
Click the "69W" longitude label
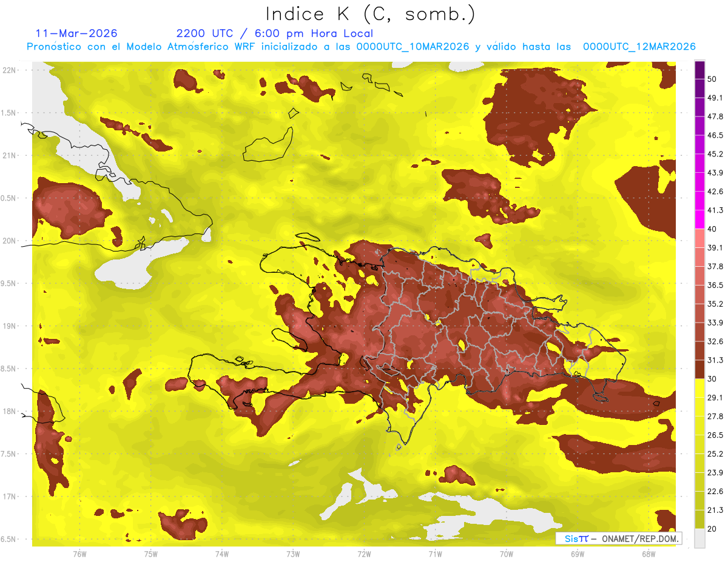[x=577, y=554]
